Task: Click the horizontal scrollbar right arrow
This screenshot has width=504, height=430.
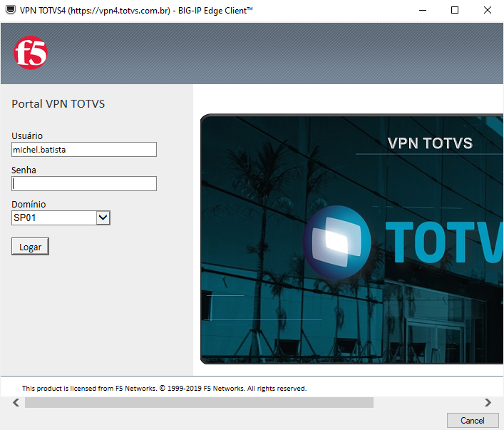Action: (x=488, y=403)
